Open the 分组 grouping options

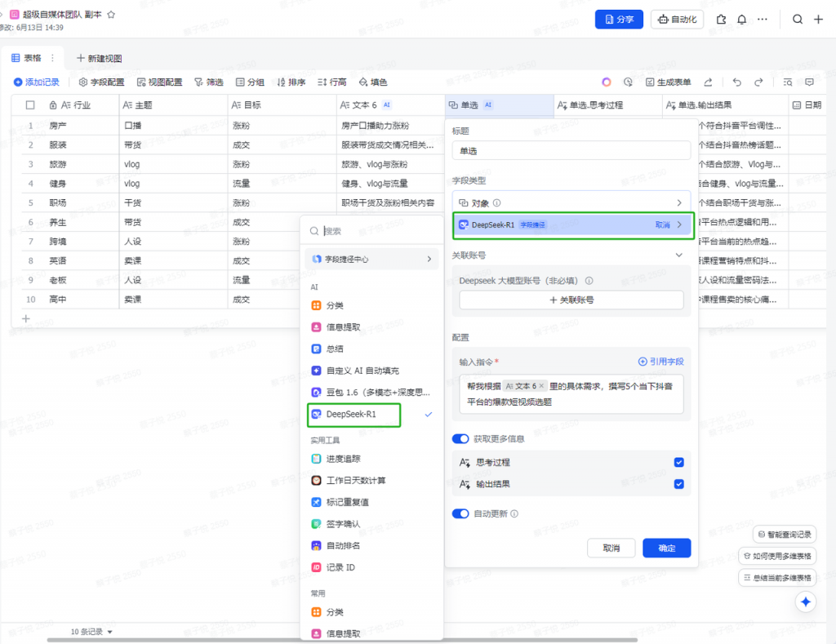tap(250, 82)
